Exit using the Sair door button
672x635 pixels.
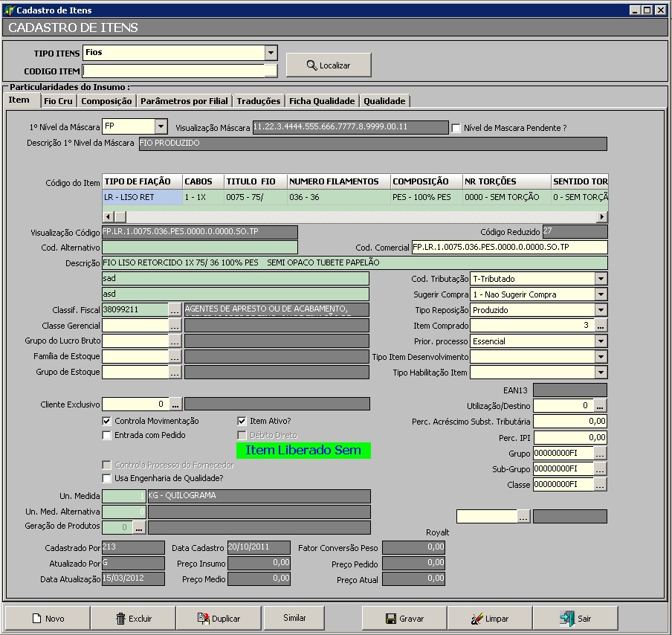tap(575, 618)
